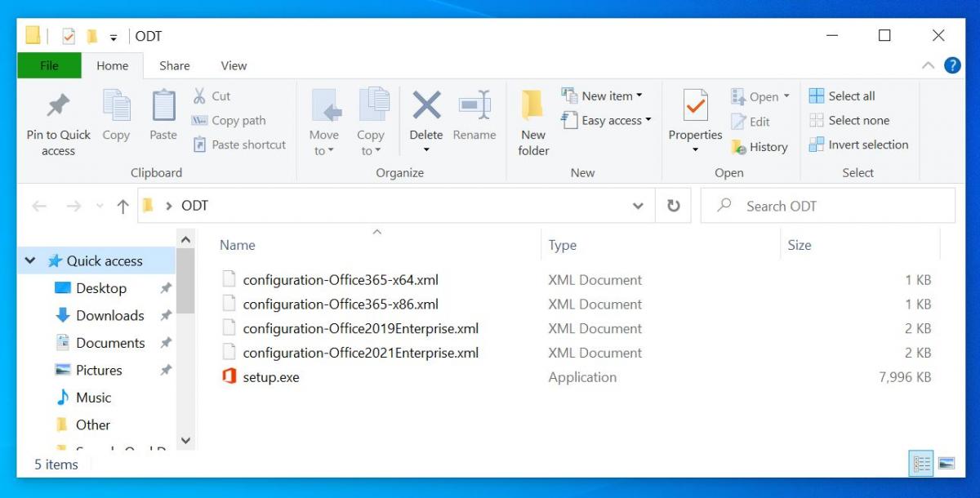This screenshot has width=980, height=498.
Task: Collapse the Quick access tree node
Action: click(31, 261)
